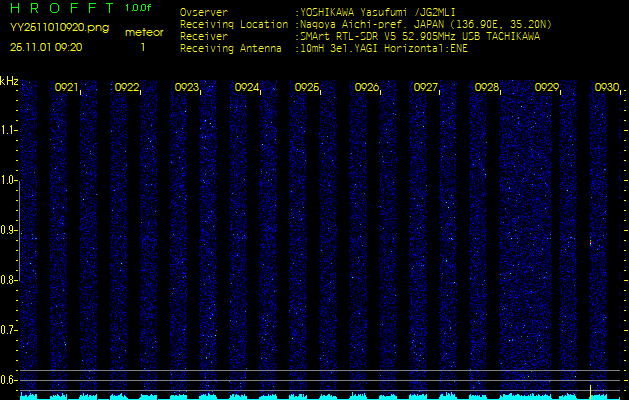Viewport: 629px width, 400px height.
Task: Click the 26.11.01 09:20 date stamp
Action: [x=46, y=47]
